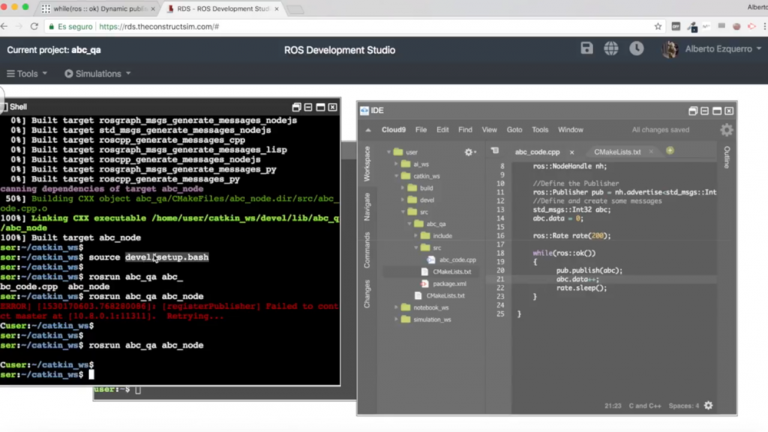The width and height of the screenshot is (768, 432).
Task: Select the Changes side panel tab
Action: coord(367,294)
